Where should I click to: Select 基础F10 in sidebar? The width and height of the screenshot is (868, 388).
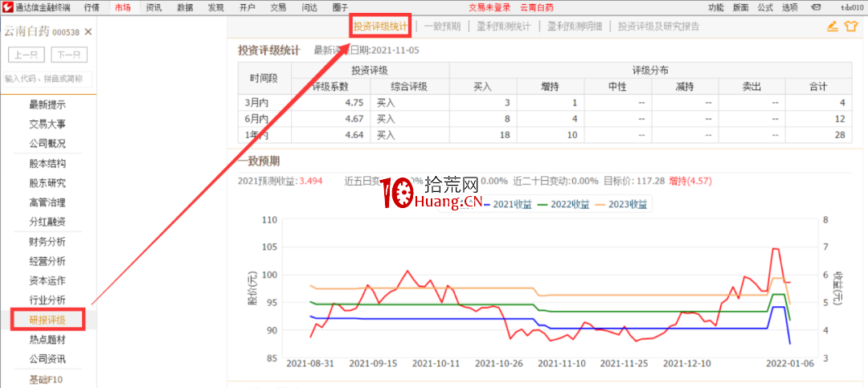pos(47,380)
